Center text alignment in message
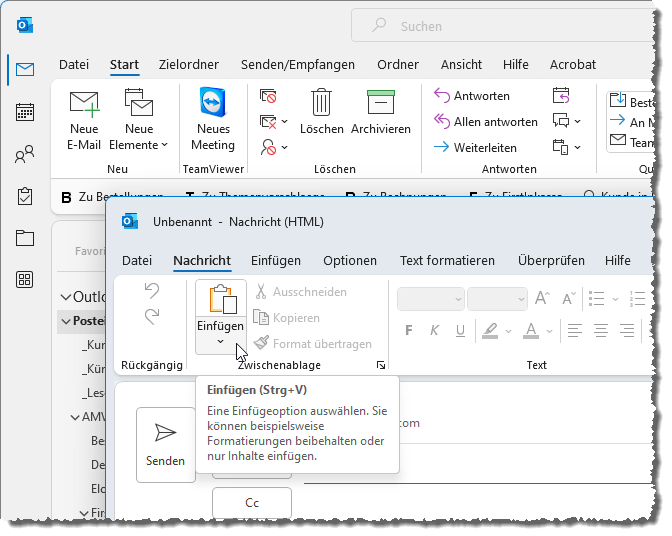Viewport: 672px width, 536px height. tap(601, 330)
